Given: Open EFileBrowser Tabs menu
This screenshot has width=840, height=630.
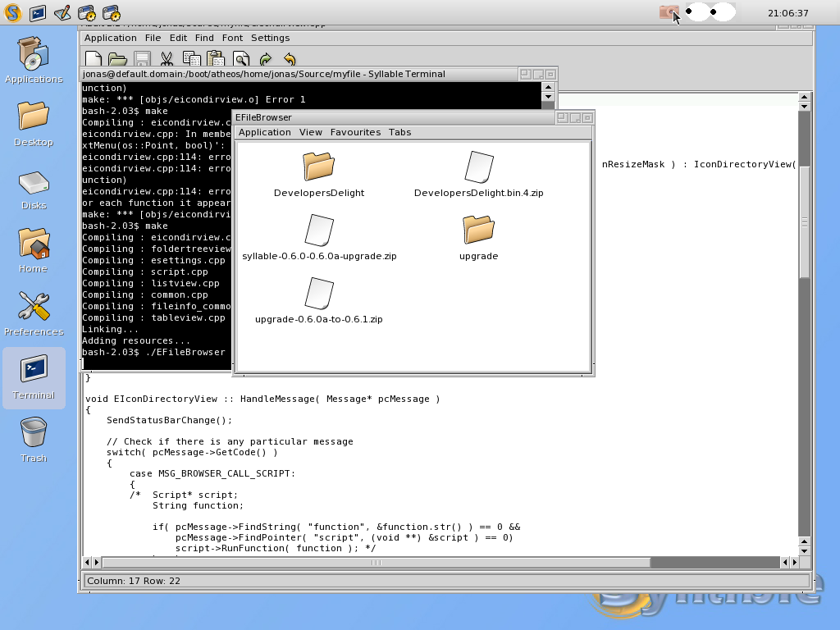Looking at the screenshot, I should [x=399, y=132].
